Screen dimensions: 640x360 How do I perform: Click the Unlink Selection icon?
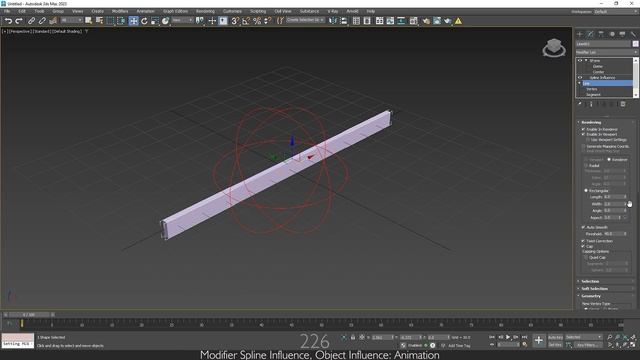[x=42, y=21]
